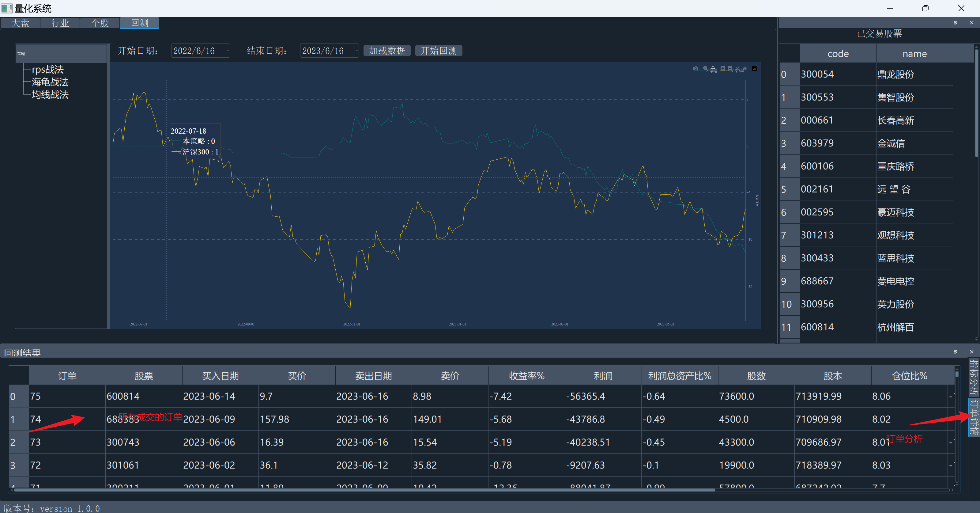Sort by the 股本 column header
This screenshot has height=513, width=980.
833,376
